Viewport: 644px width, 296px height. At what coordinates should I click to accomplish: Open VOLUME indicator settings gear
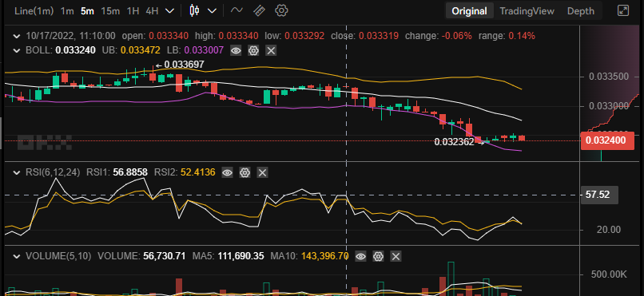click(378, 257)
